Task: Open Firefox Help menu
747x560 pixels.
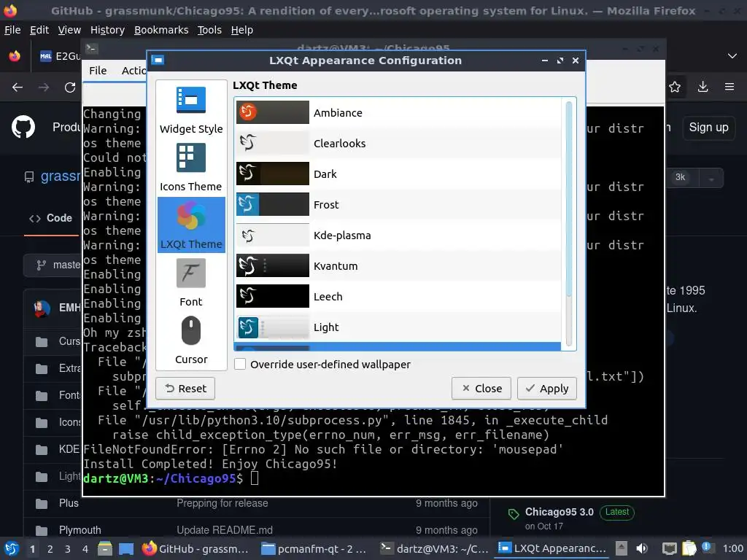Action: tap(242, 30)
